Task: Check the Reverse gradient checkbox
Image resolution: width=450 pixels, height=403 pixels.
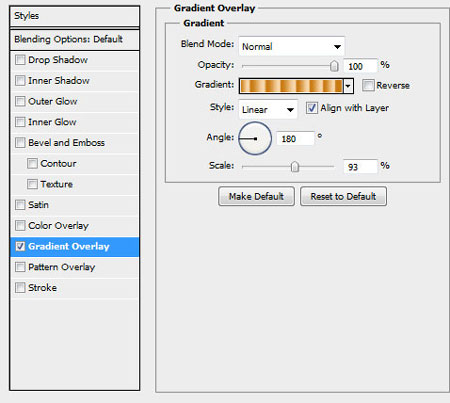Action: pos(368,85)
